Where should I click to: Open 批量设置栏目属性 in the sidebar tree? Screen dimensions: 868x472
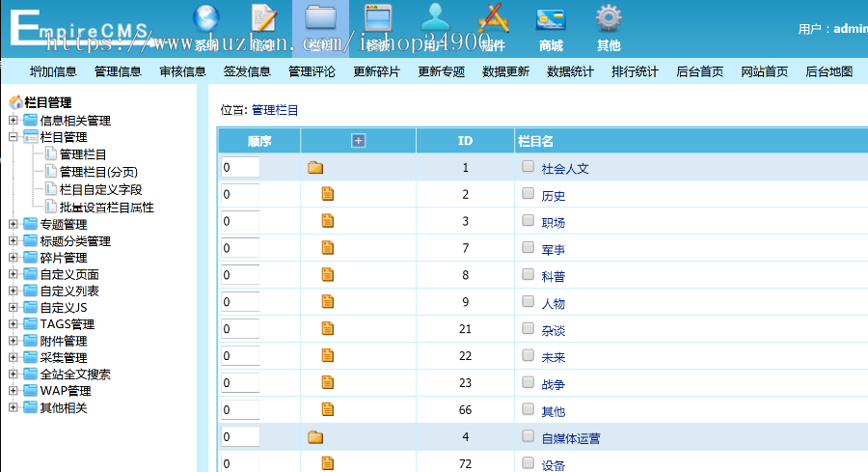pos(107,208)
